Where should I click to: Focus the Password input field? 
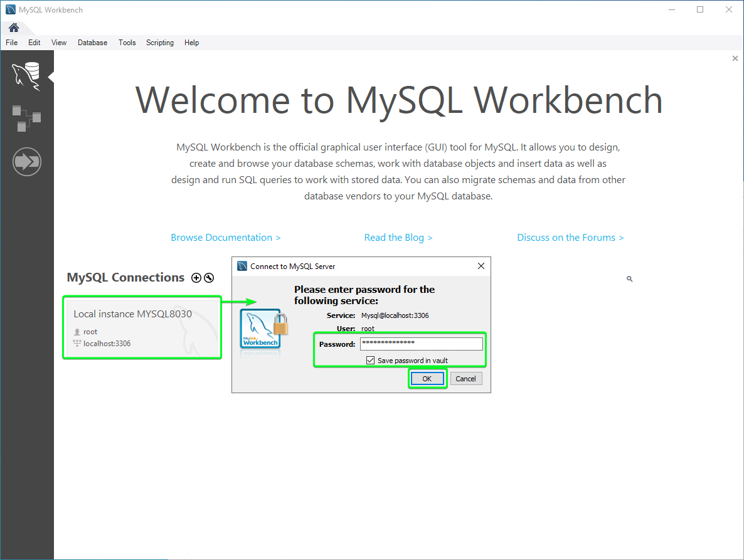coord(422,344)
